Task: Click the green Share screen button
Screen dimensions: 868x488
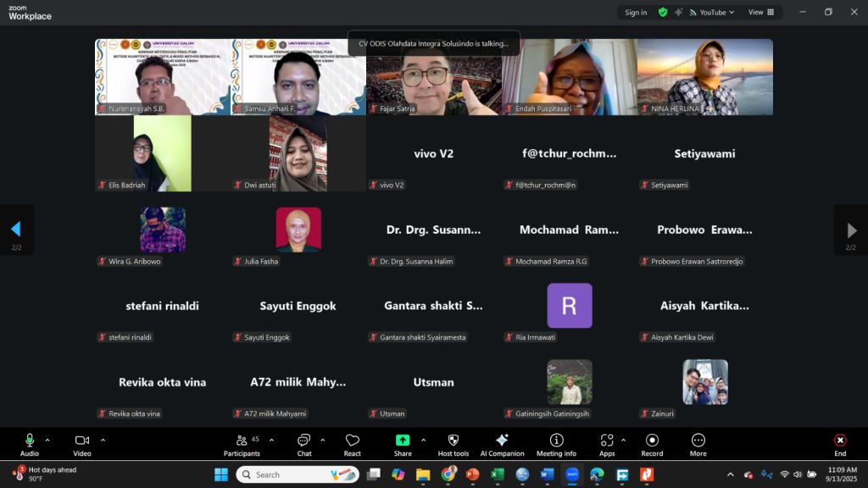Action: click(x=403, y=444)
